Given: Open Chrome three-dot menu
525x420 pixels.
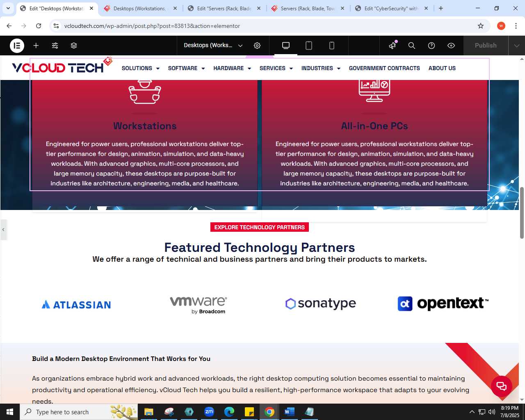Looking at the screenshot, I should (x=516, y=26).
